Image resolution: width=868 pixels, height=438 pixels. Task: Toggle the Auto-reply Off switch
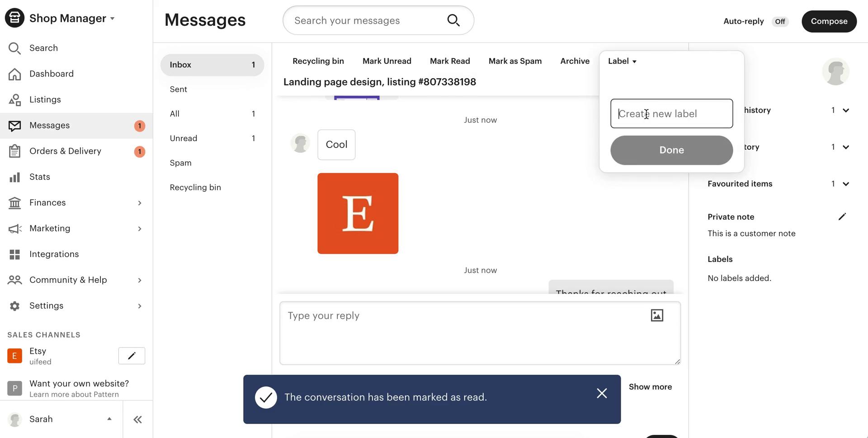[780, 21]
